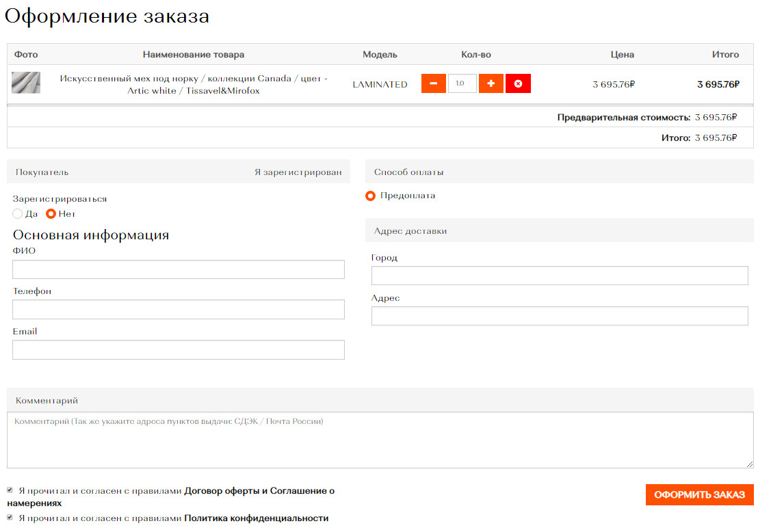Focus the ФИО input field
771x532 pixels.
178,269
